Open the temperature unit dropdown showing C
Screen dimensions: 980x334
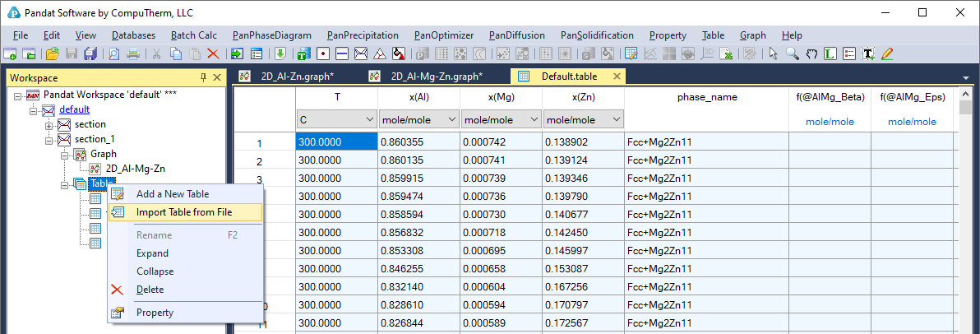pos(368,120)
